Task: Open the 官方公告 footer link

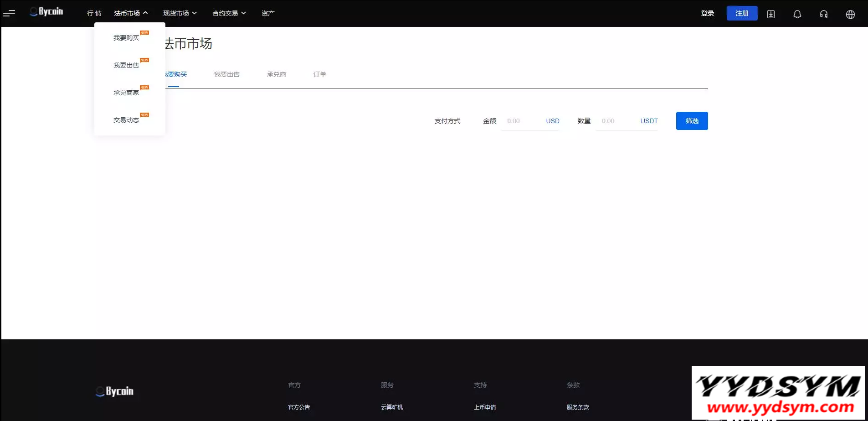Action: tap(299, 407)
